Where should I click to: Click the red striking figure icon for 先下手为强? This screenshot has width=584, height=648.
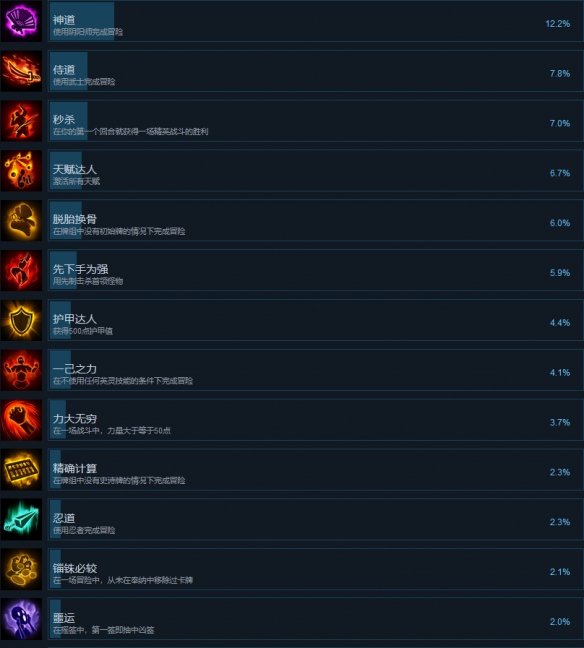point(21,271)
